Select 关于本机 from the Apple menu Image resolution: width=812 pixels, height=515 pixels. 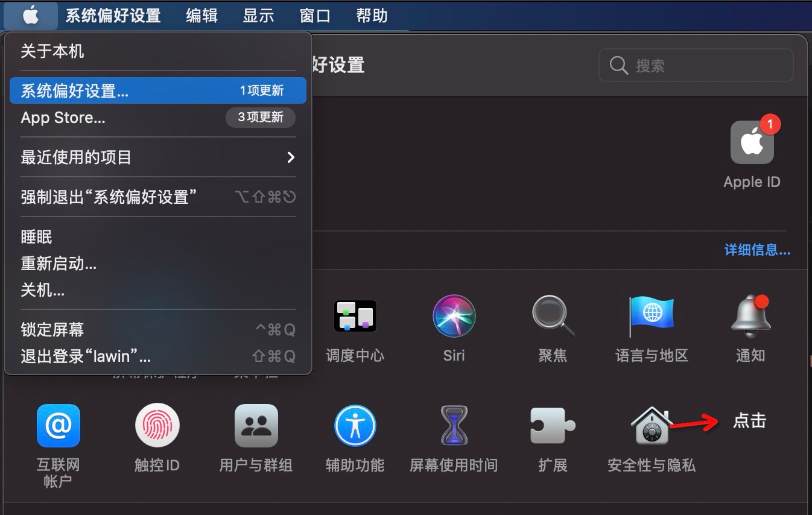[x=52, y=51]
